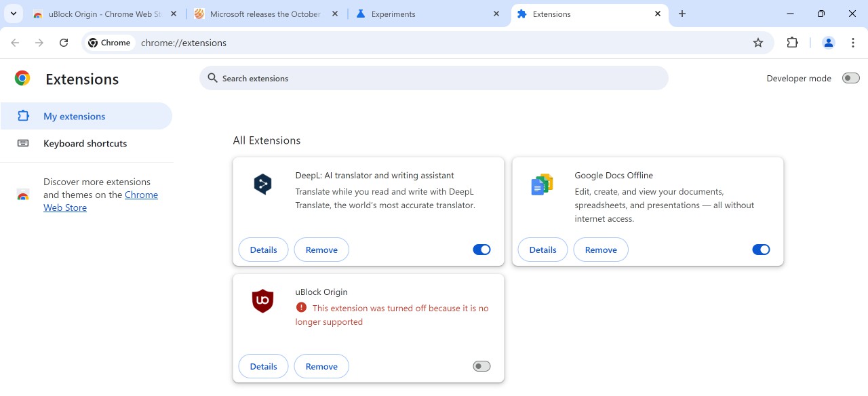The width and height of the screenshot is (868, 396).
Task: Click the Web Store rainbow icon in sidebar
Action: click(x=23, y=195)
